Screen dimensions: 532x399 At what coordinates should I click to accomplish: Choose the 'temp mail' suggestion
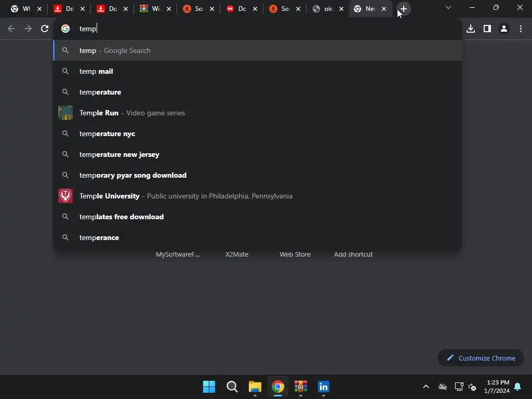pyautogui.click(x=258, y=71)
